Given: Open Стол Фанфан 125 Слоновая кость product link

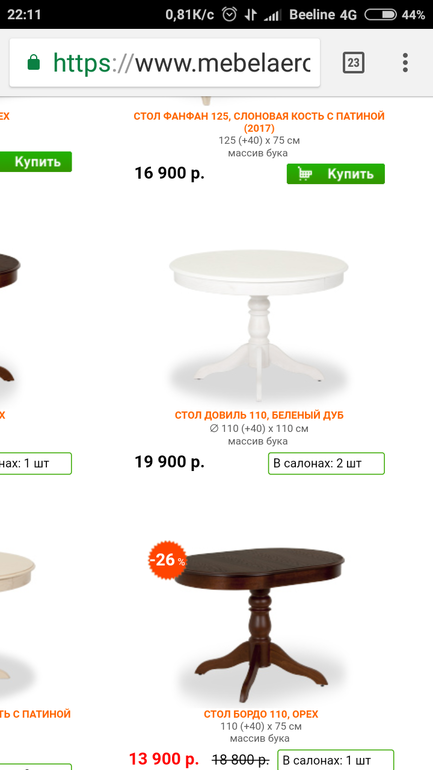Looking at the screenshot, I should click(259, 122).
